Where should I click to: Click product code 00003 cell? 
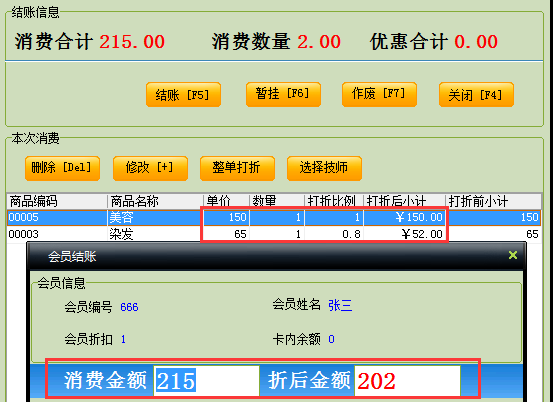57,234
